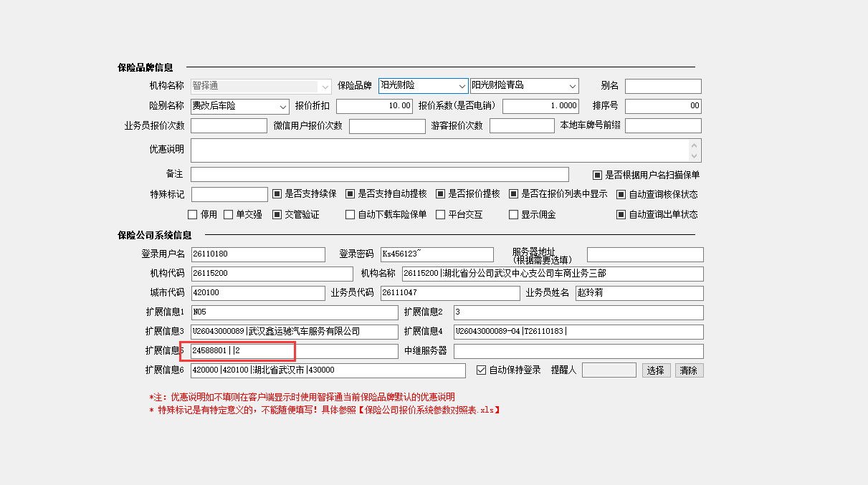Image resolution: width=868 pixels, height=485 pixels.
Task: Click the 扩展信息2 field
Action: (x=578, y=312)
